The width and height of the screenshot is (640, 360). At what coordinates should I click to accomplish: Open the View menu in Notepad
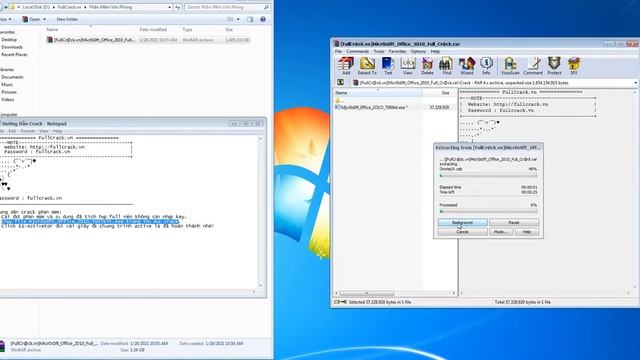click(x=44, y=131)
